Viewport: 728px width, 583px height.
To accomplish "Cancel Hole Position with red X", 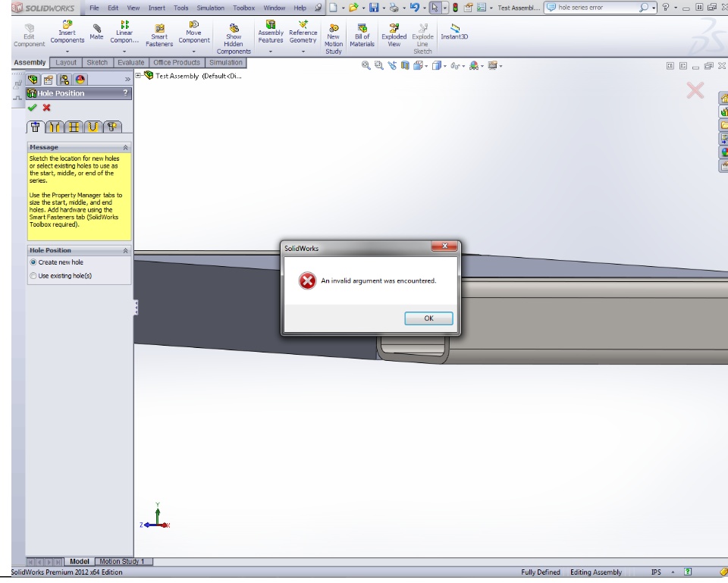I will pos(46,108).
